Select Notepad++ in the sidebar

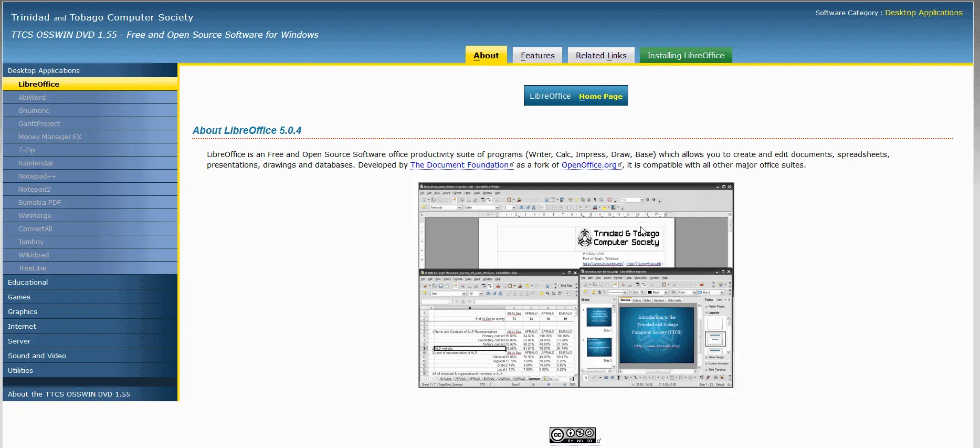point(37,176)
